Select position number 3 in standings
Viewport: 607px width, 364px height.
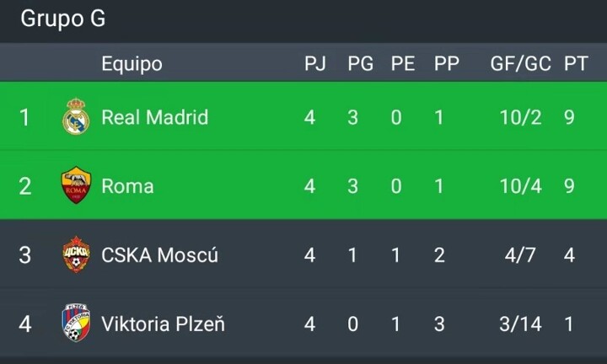[24, 255]
